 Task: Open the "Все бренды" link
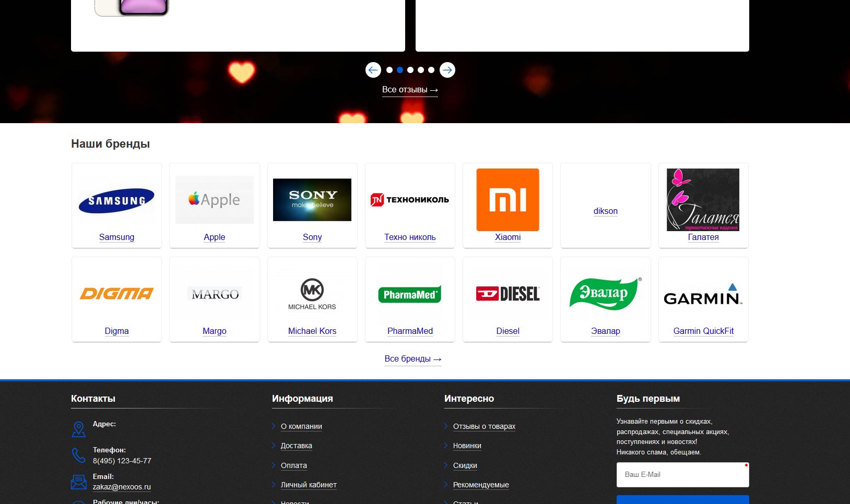point(412,359)
